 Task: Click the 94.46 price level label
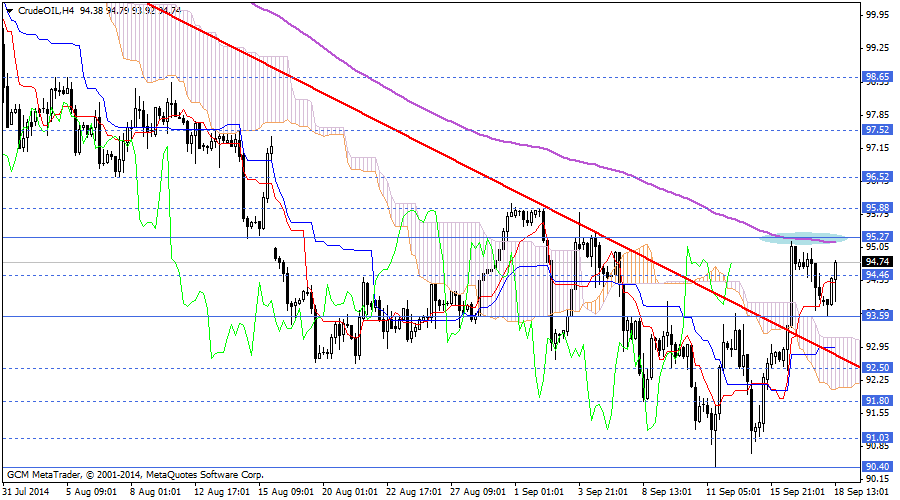point(877,275)
